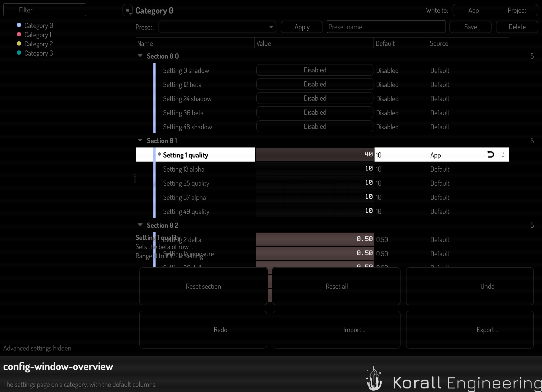Adjust Setting 13 alpha value slider
542x392 pixels.
tap(315, 169)
